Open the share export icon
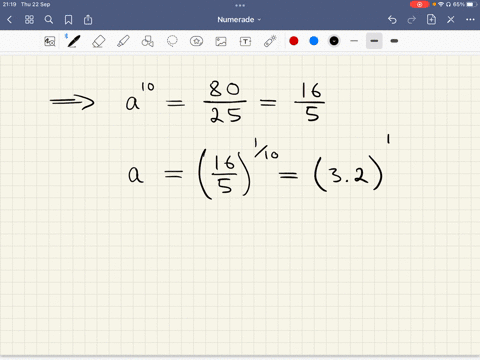The height and width of the screenshot is (360, 480). pyautogui.click(x=88, y=20)
